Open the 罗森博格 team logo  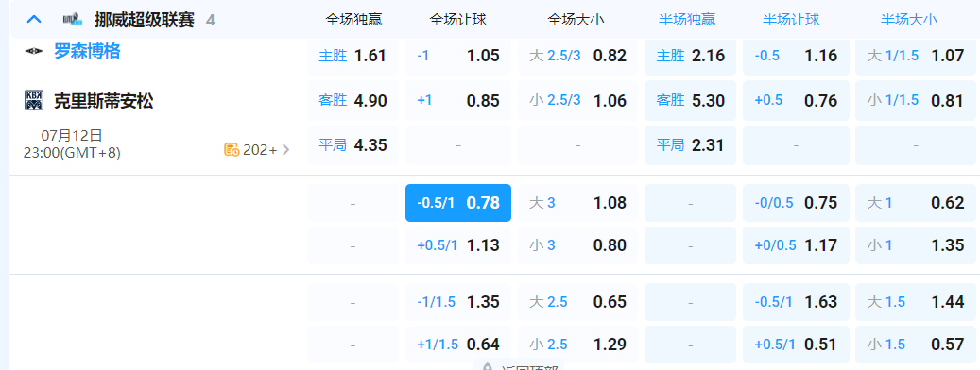pos(34,51)
